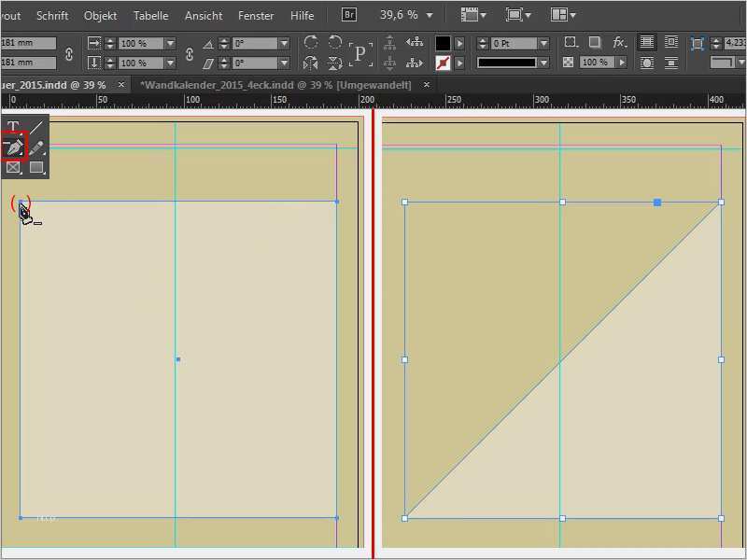Toggle constrain proportions chain for scaling
Viewport: 747px width, 560px height.
click(x=190, y=53)
